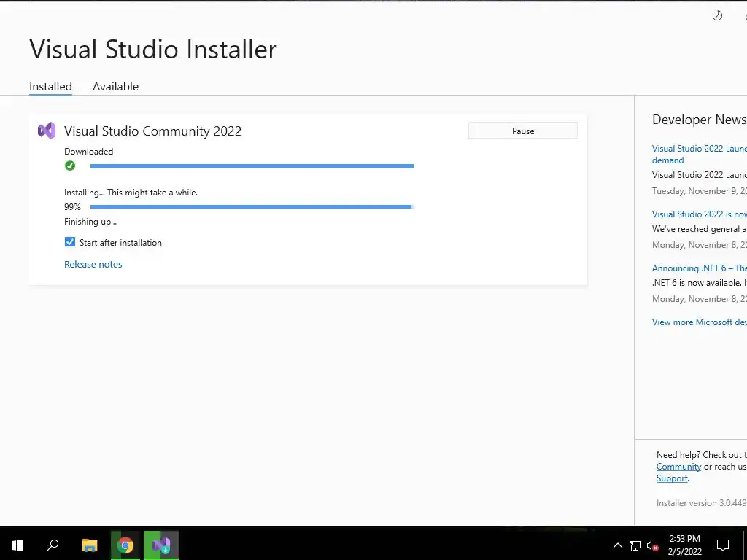The width and height of the screenshot is (747, 560).
Task: Click the 'Visual Studio Community 2022' title text
Action: click(x=153, y=131)
